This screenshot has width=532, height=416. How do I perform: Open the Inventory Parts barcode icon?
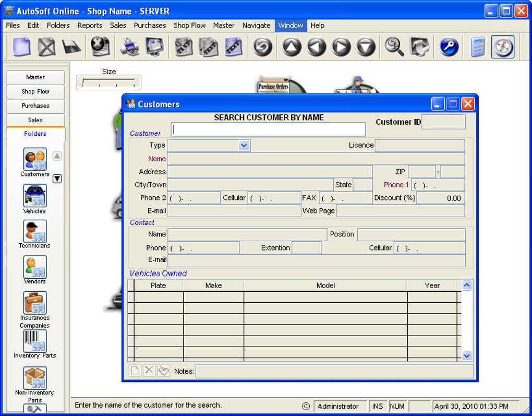click(x=35, y=340)
